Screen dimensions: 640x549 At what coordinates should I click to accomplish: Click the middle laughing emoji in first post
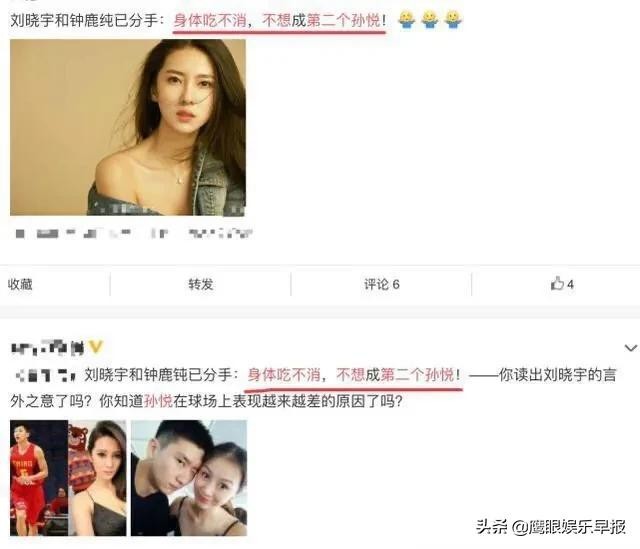[x=429, y=20]
